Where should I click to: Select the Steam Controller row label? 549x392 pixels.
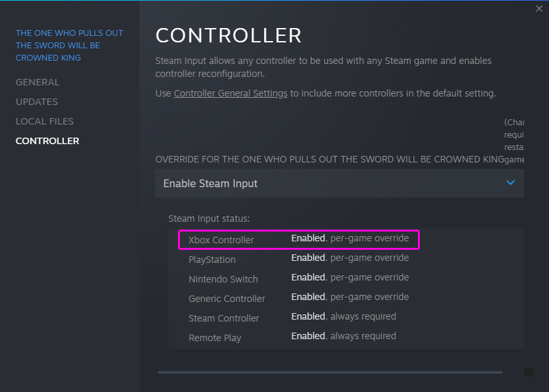(x=224, y=318)
